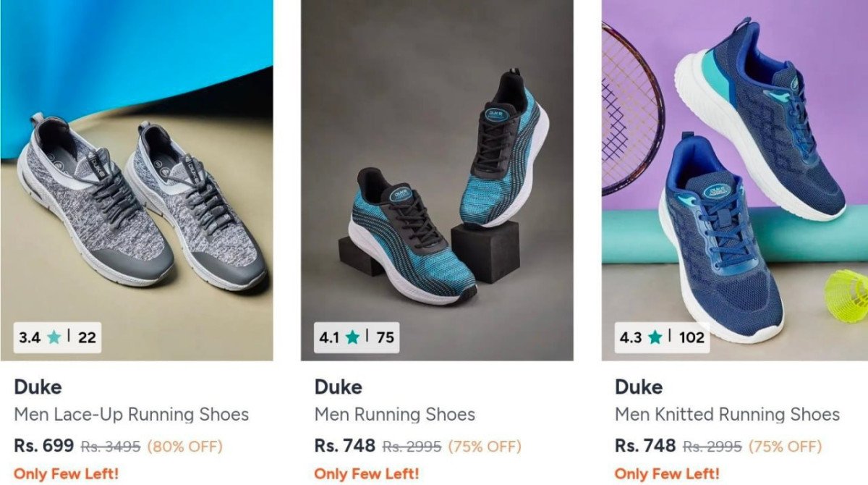The height and width of the screenshot is (485, 868).
Task: Click the Duke brand above Men Running Shoes
Action: point(338,387)
